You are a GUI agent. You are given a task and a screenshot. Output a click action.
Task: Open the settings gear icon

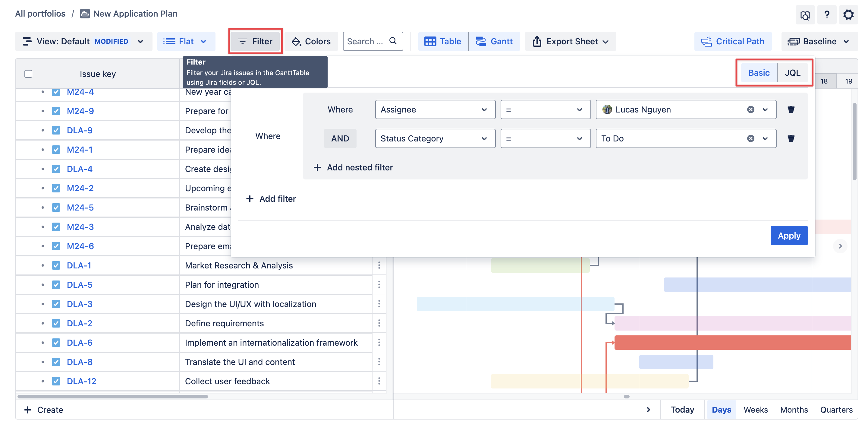click(848, 14)
